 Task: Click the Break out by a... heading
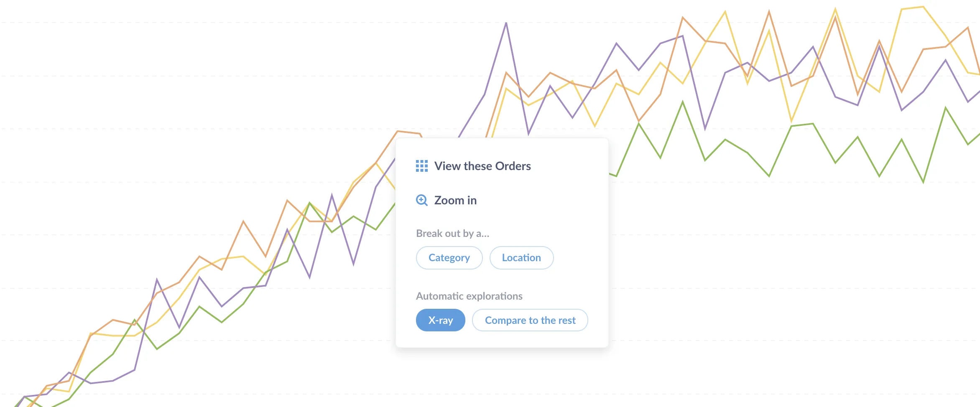[452, 233]
